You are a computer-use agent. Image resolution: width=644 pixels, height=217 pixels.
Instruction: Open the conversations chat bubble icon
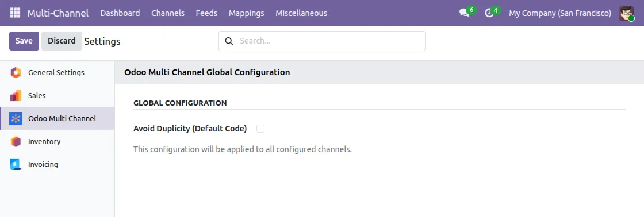(464, 13)
